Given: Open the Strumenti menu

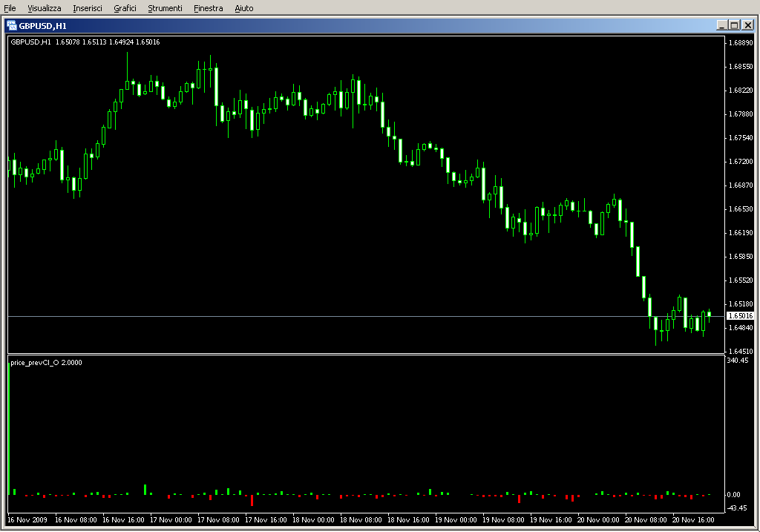Looking at the screenshot, I should [x=165, y=8].
